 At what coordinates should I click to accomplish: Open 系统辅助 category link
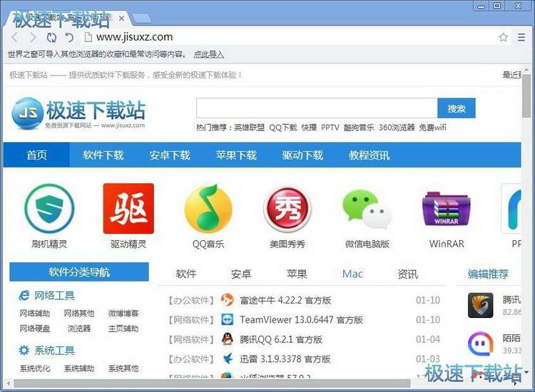coord(79,368)
